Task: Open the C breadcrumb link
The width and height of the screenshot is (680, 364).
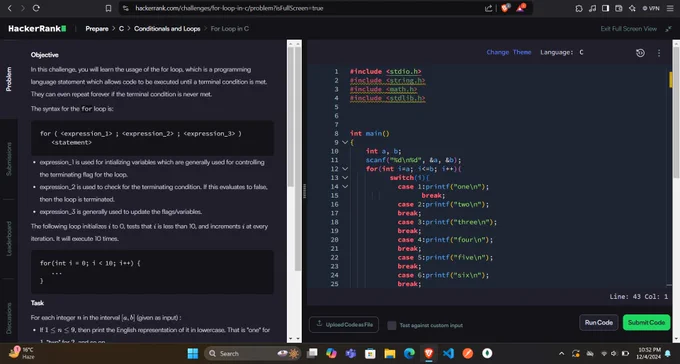Action: (121, 29)
